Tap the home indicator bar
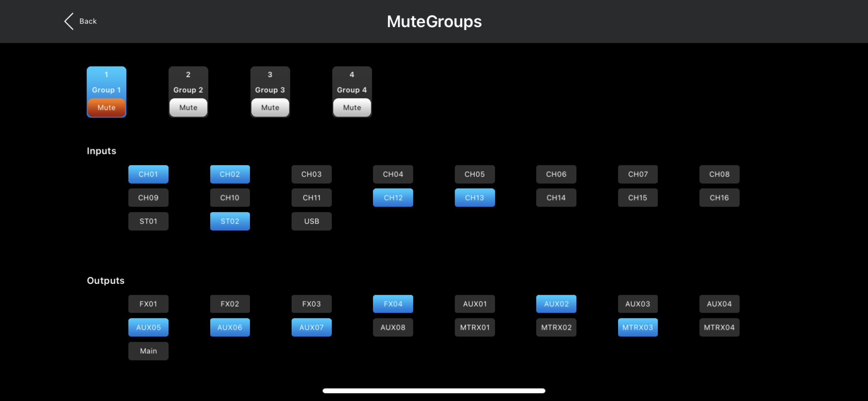Screen dimensions: 868x401 tap(434, 391)
